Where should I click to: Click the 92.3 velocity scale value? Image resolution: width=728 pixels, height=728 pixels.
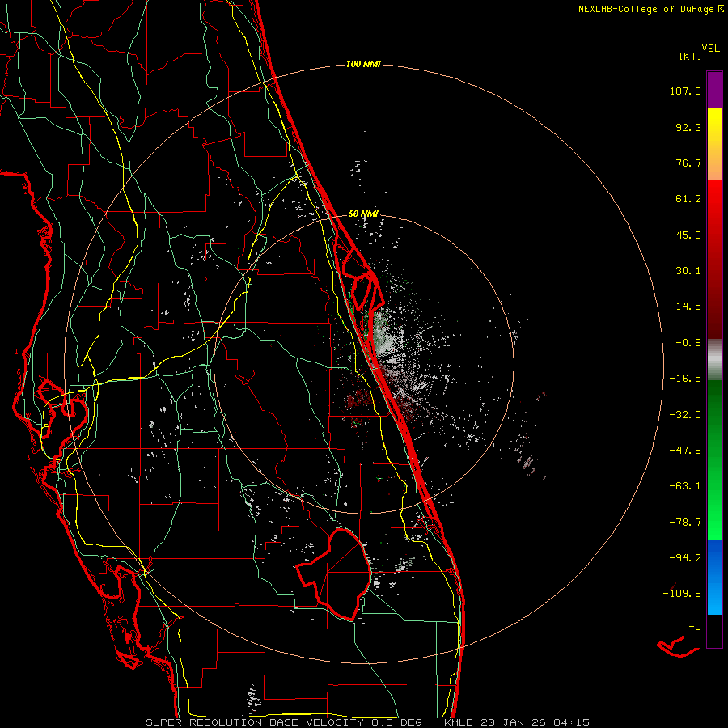tap(688, 127)
